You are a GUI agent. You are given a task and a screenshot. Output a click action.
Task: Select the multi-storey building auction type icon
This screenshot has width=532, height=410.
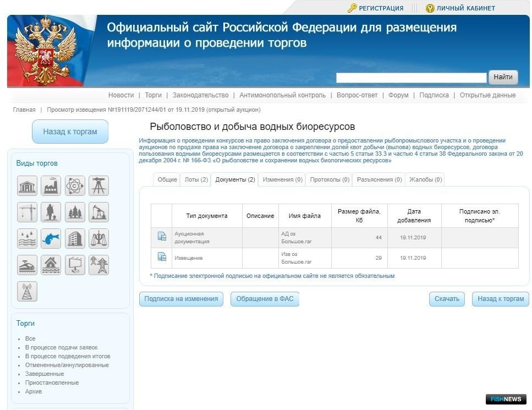click(75, 239)
